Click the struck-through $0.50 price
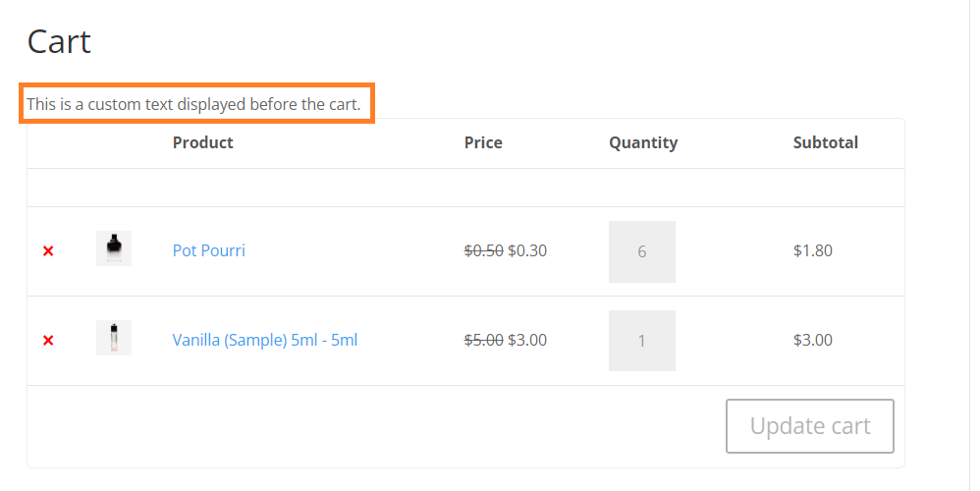 484,250
